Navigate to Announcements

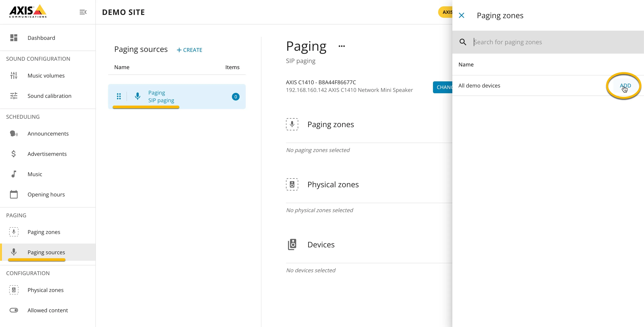click(48, 134)
